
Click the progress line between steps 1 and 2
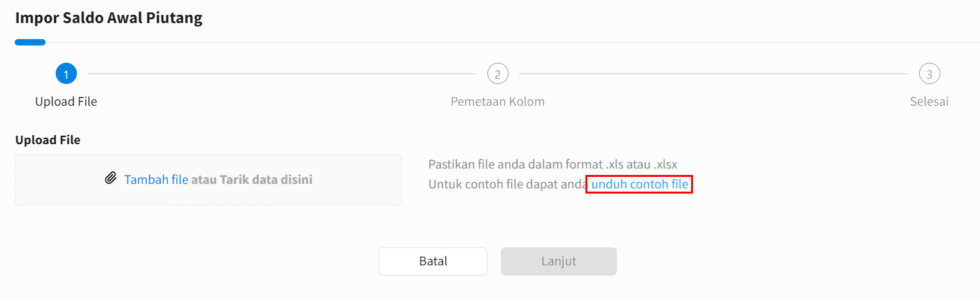282,74
